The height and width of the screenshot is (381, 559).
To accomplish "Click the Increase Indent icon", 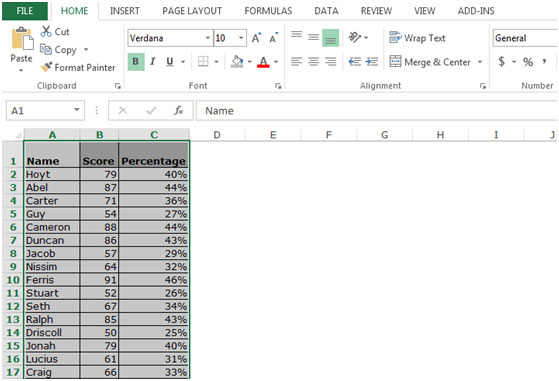I will point(371,62).
